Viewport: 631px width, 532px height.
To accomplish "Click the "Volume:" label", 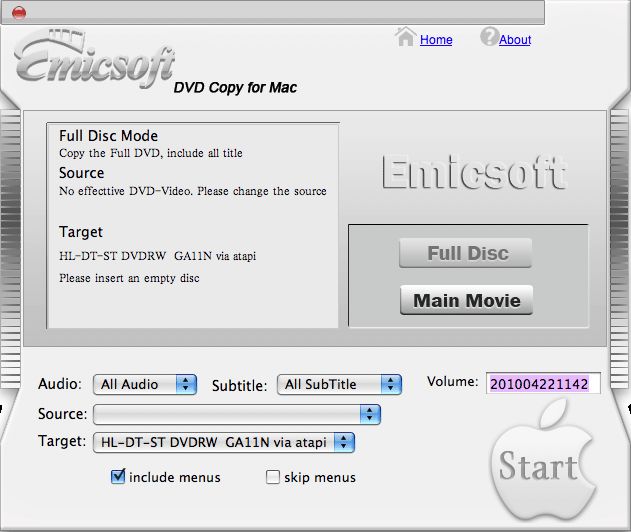I will coord(453,381).
